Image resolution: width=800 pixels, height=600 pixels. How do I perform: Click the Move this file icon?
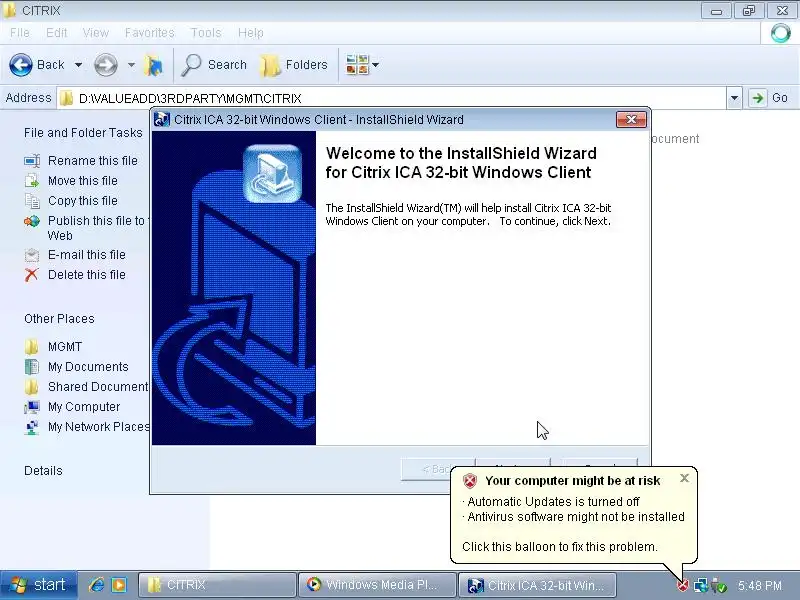pyautogui.click(x=32, y=181)
